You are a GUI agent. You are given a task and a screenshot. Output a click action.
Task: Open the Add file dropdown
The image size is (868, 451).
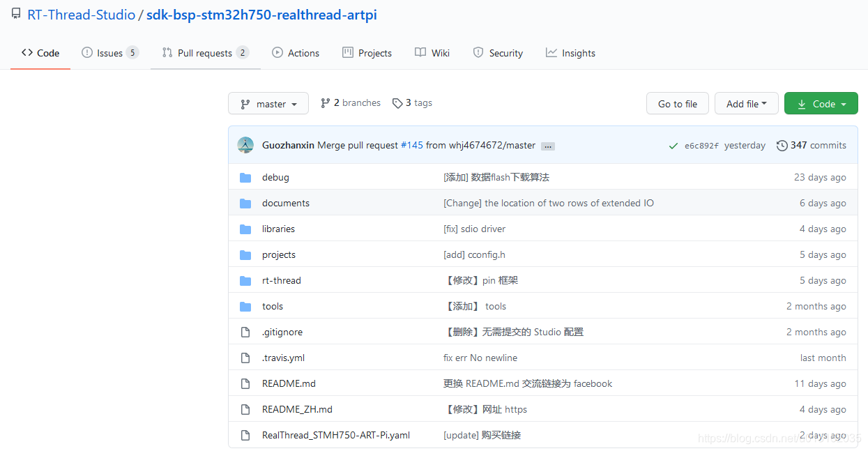746,104
